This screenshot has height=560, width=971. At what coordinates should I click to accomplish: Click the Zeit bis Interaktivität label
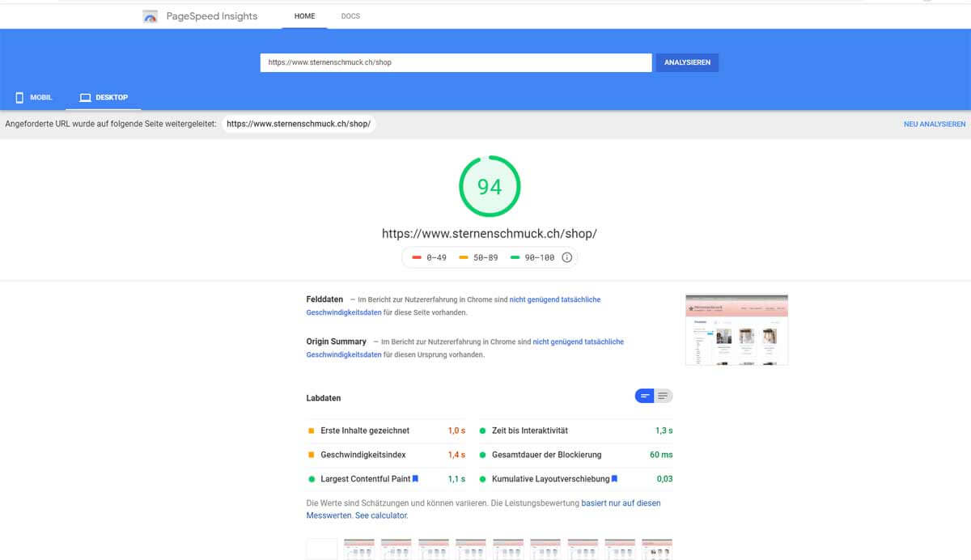click(x=530, y=431)
